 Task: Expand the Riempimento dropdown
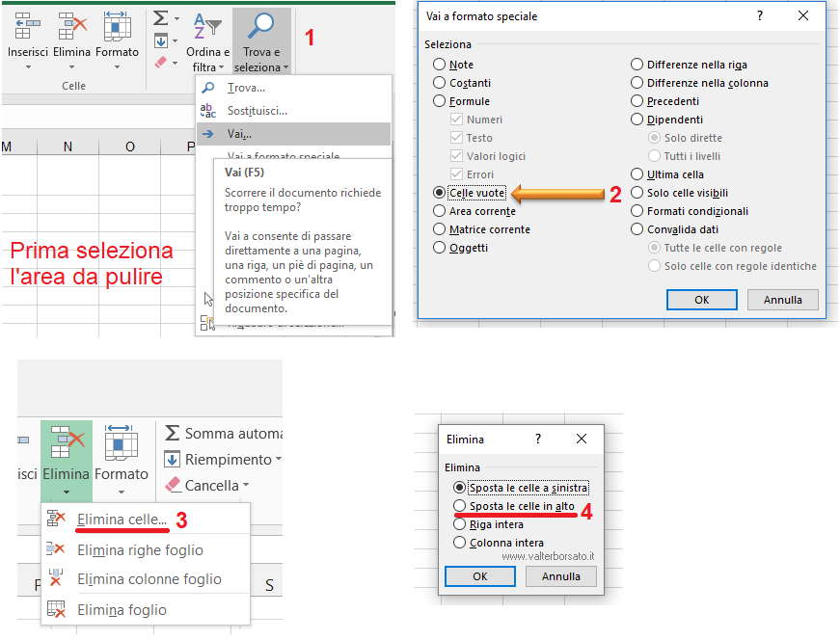[277, 460]
